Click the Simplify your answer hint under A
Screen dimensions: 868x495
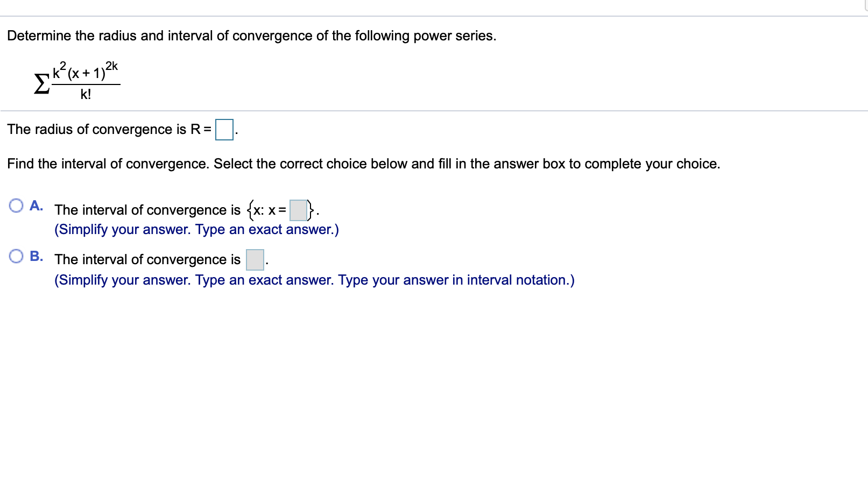(196, 229)
